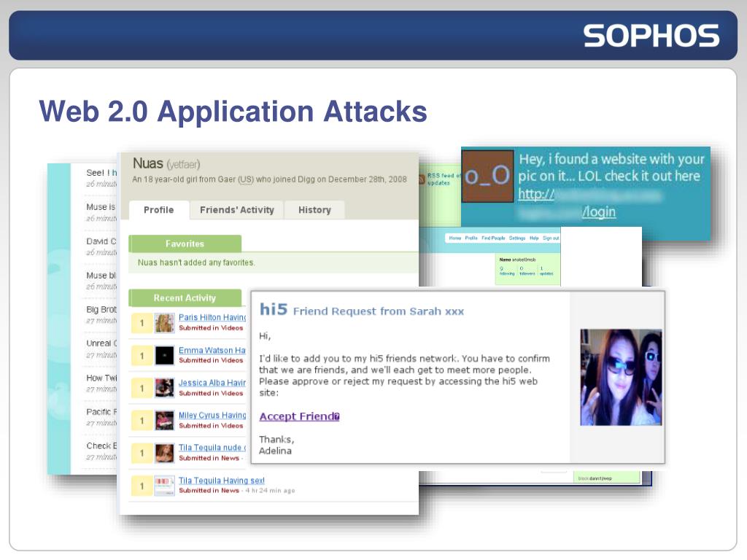This screenshot has width=747, height=560.
Task: Click Find People in Twitter navigation
Action: click(x=493, y=238)
